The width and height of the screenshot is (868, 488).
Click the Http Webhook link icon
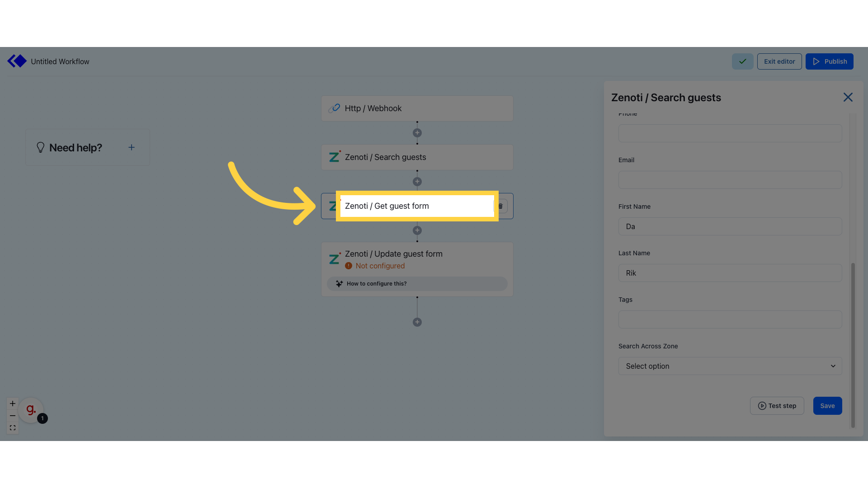(334, 108)
